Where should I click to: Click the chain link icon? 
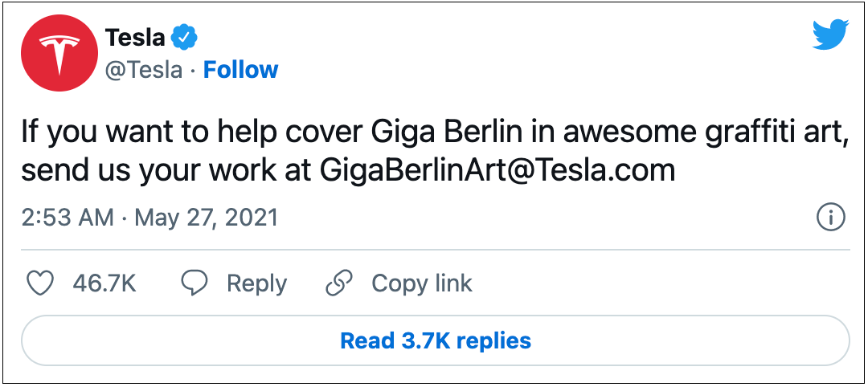339,283
